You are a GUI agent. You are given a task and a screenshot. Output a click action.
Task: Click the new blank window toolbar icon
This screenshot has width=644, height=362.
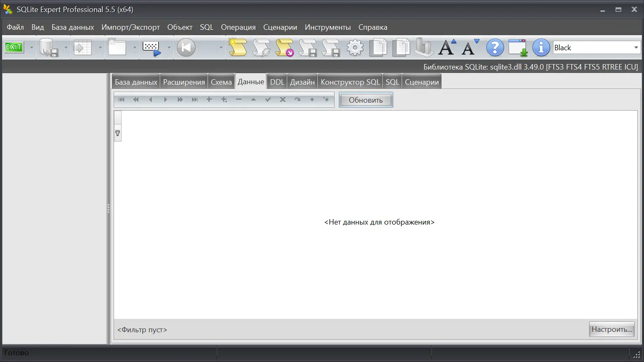click(117, 47)
